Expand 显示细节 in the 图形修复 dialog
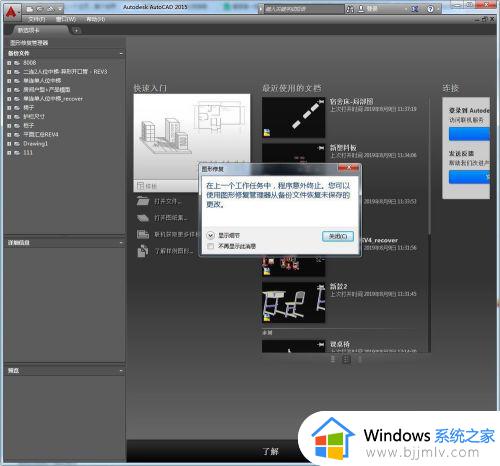Viewport: 500px width, 466px height. [210, 235]
